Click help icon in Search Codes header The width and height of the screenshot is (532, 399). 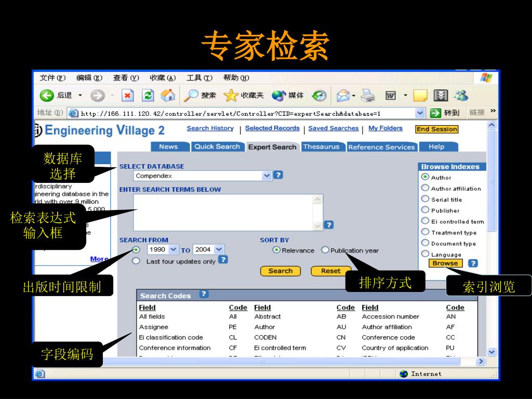[x=204, y=294]
